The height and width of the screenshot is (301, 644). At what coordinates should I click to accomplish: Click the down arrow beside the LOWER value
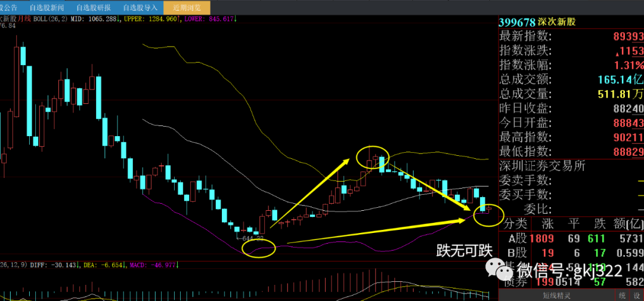pyautogui.click(x=235, y=19)
